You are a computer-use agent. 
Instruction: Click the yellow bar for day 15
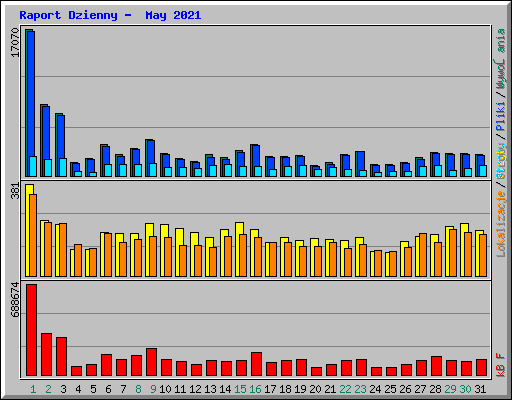click(x=239, y=249)
